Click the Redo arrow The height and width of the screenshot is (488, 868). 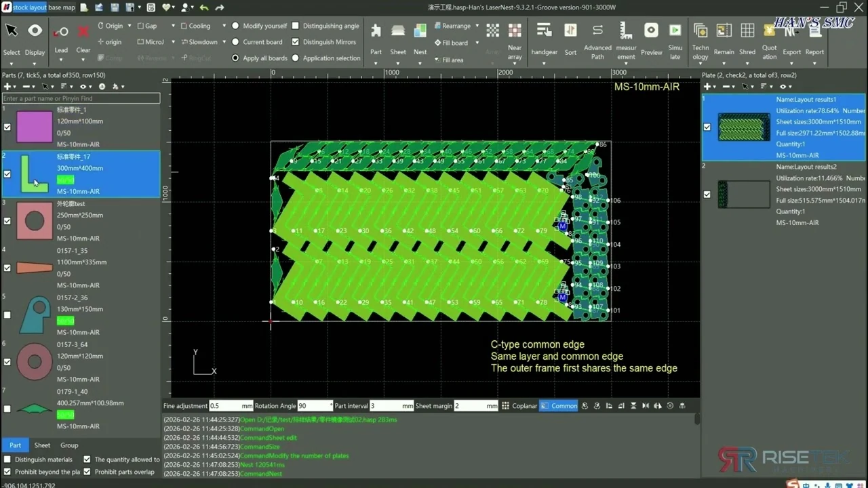pyautogui.click(x=220, y=7)
